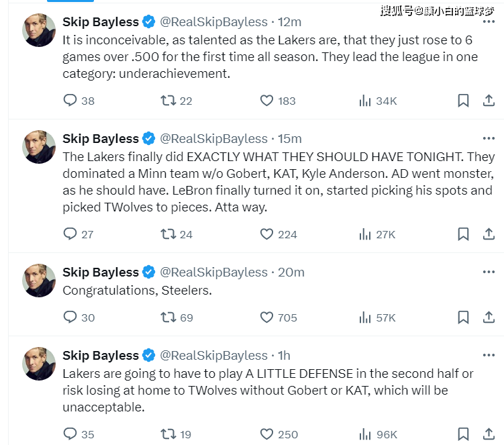Open more options on the 1h tweet
This screenshot has width=504, height=445.
(x=489, y=355)
